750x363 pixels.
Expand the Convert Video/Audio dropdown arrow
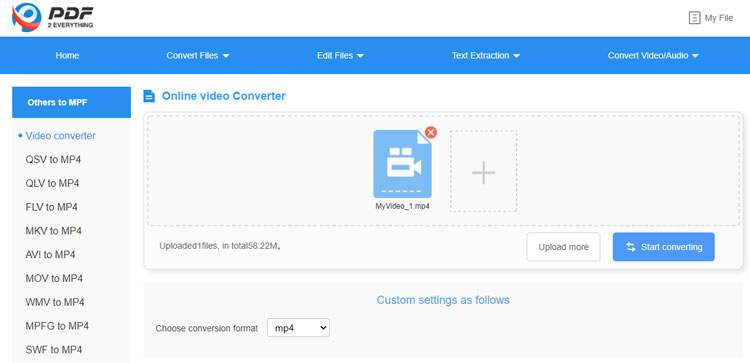695,56
